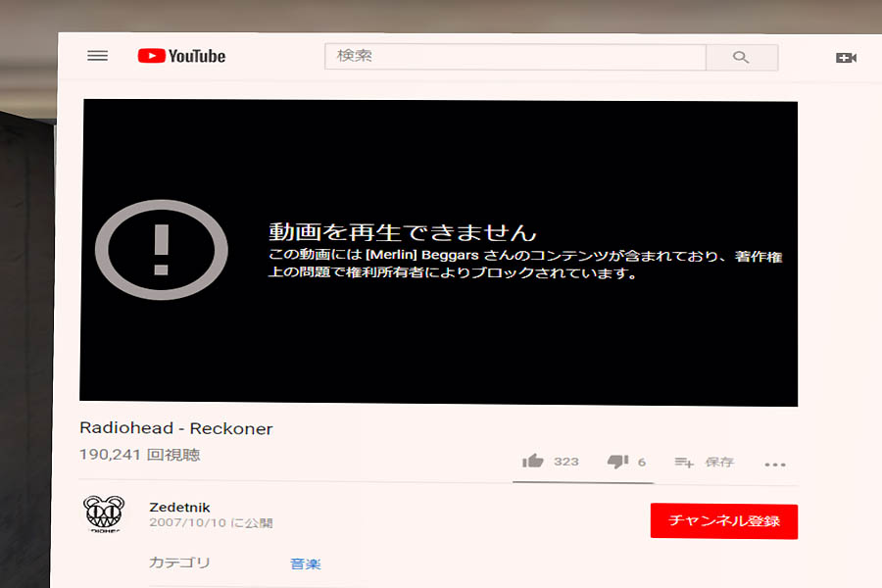The image size is (882, 588).
Task: Go to YouTube home via logo
Action: 181,56
